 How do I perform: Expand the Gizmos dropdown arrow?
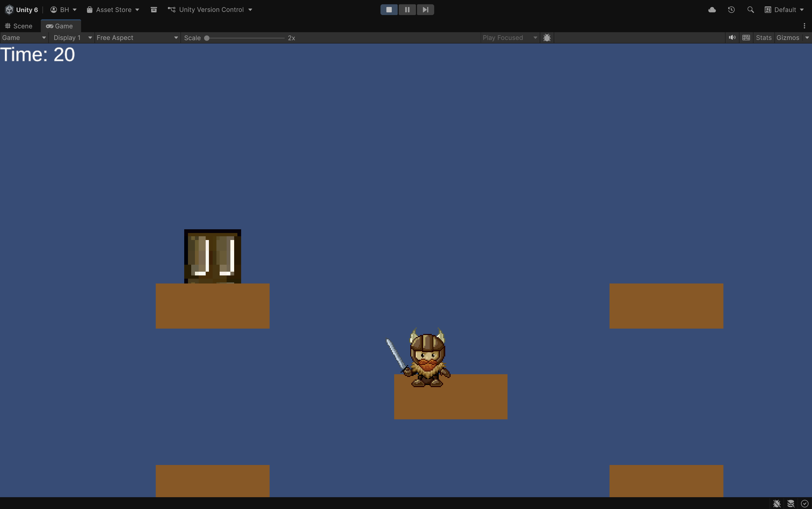pyautogui.click(x=807, y=38)
